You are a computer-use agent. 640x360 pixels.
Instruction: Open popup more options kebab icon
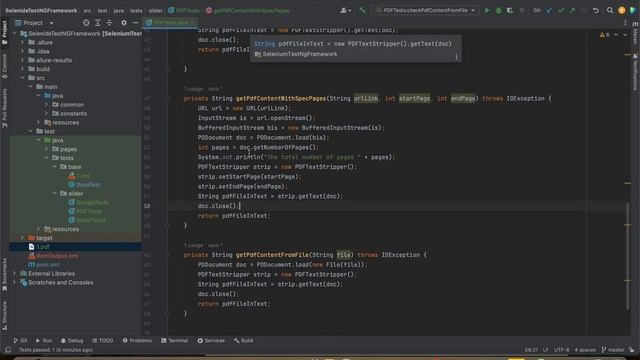click(456, 57)
